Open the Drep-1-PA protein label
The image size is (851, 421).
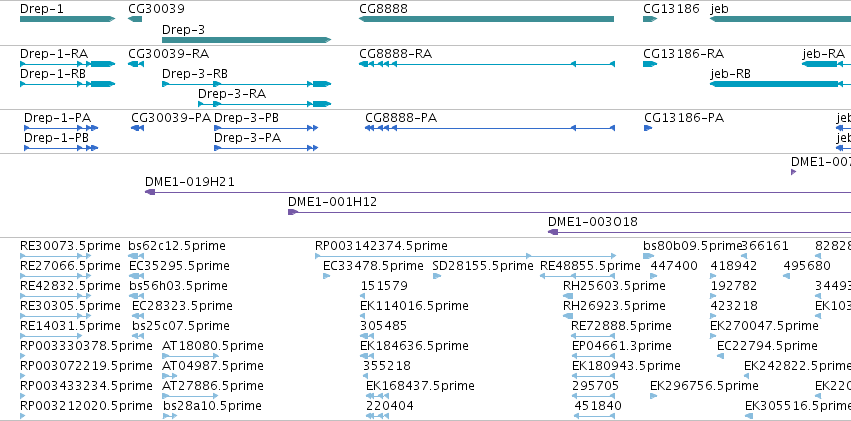pos(58,118)
